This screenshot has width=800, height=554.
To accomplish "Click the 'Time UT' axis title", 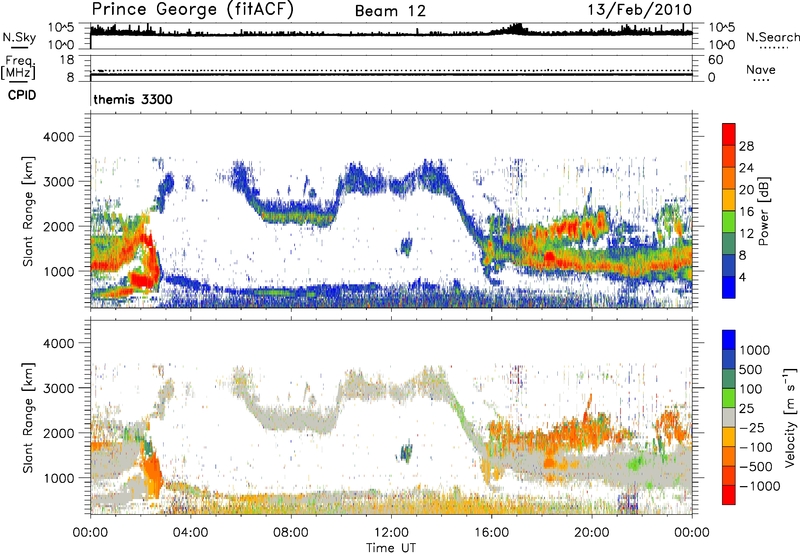I will [391, 548].
